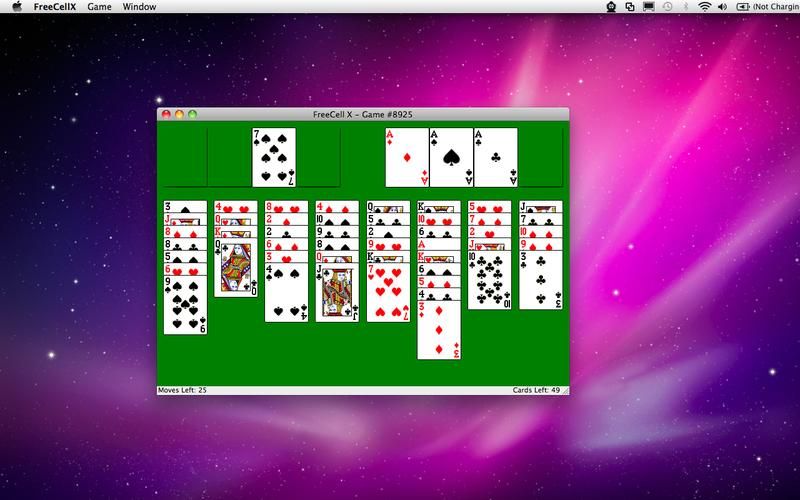Open the Apple menu
800x500 pixels.
click(17, 7)
